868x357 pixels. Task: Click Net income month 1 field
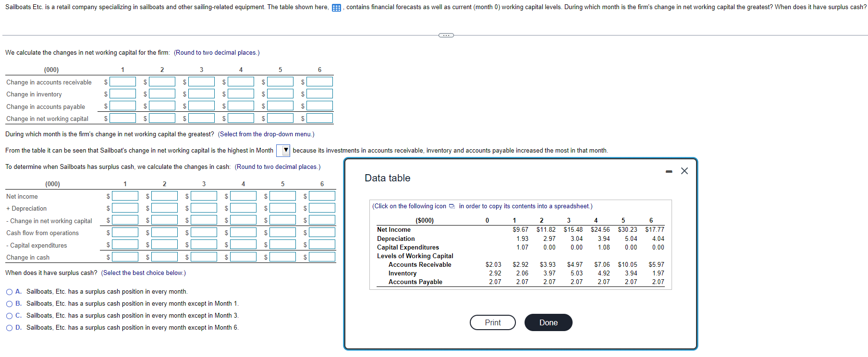coord(125,196)
